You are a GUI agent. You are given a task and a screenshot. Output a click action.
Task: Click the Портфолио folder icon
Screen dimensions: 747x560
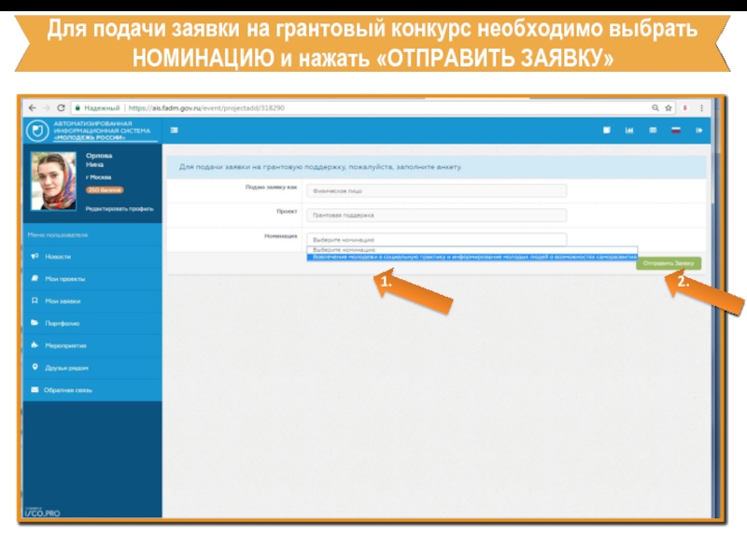click(x=35, y=323)
